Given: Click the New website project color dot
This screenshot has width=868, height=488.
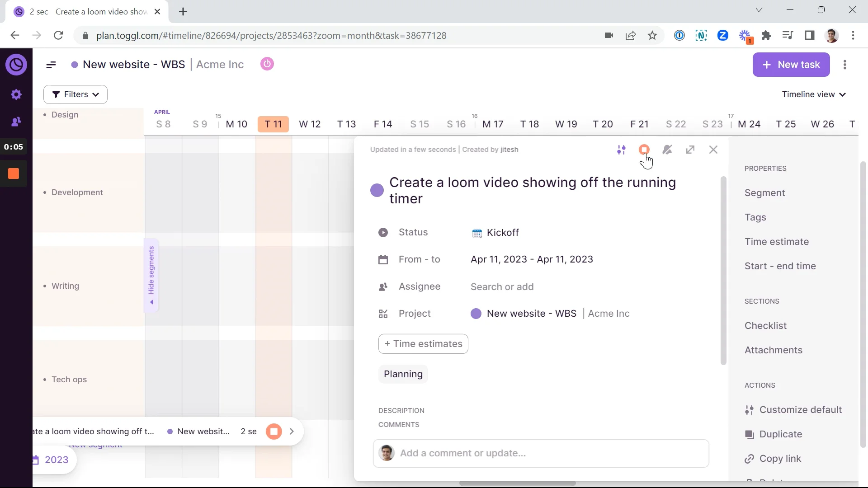Looking at the screenshot, I should (75, 65).
